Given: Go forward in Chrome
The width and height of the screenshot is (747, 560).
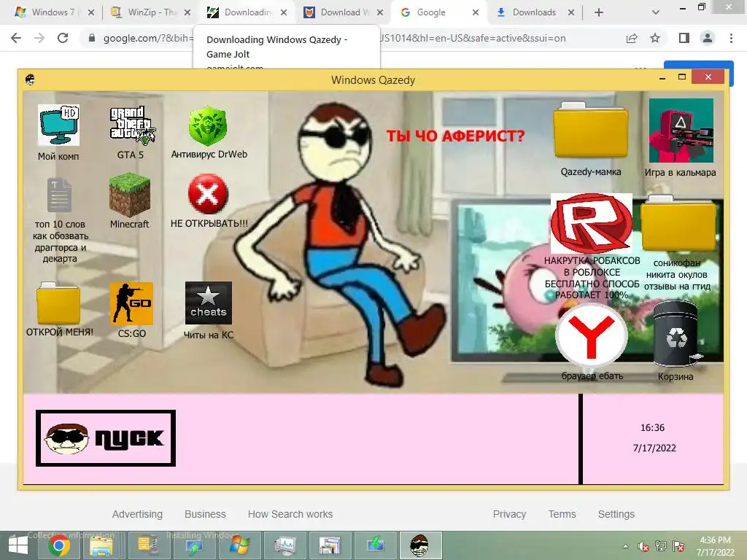Looking at the screenshot, I should [x=39, y=38].
